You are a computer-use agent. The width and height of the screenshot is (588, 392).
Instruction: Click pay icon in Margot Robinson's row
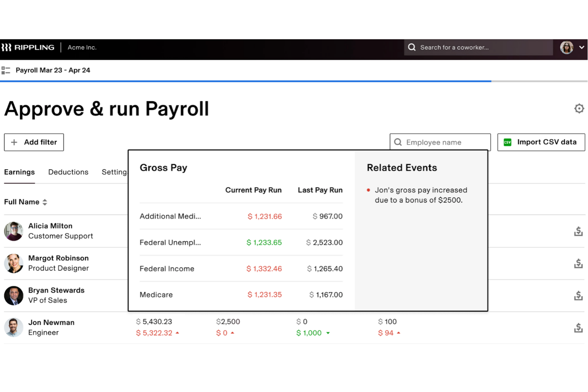pyautogui.click(x=578, y=263)
